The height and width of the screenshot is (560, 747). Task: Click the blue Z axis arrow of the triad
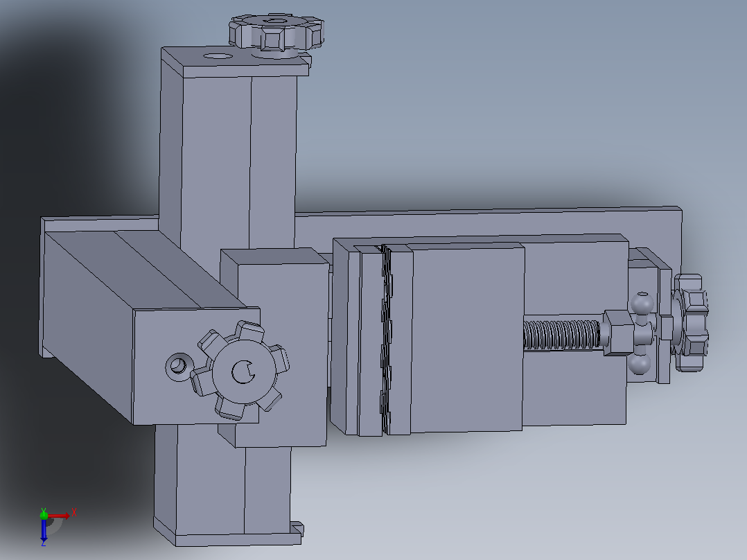pyautogui.click(x=44, y=530)
